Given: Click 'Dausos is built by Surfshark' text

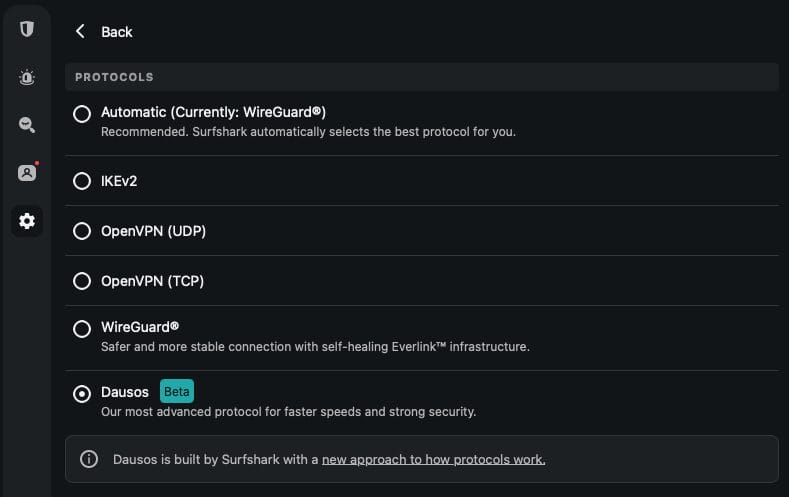Looking at the screenshot, I should pyautogui.click(x=215, y=459).
